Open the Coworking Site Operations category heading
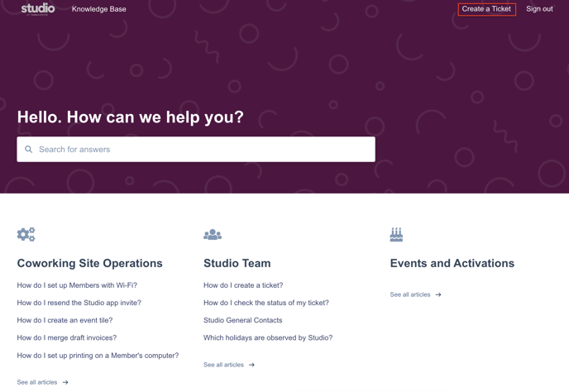Screen dimensions: 569x392 [89, 263]
